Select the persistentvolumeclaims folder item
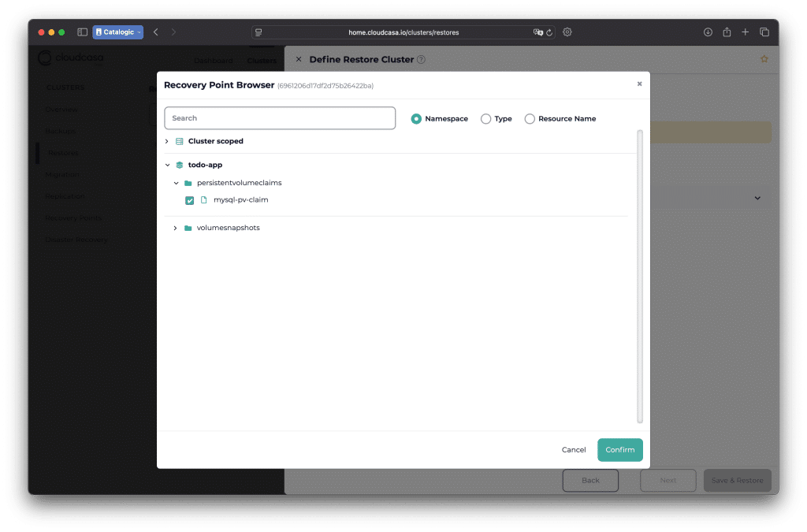 click(x=238, y=183)
